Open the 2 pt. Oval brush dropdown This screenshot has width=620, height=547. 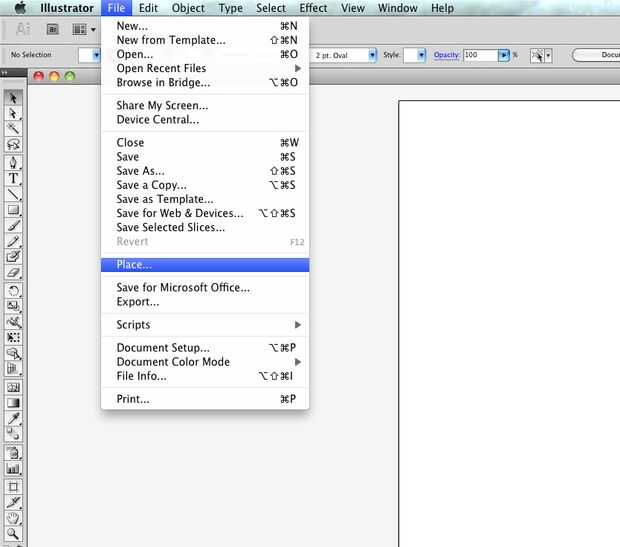pyautogui.click(x=372, y=55)
